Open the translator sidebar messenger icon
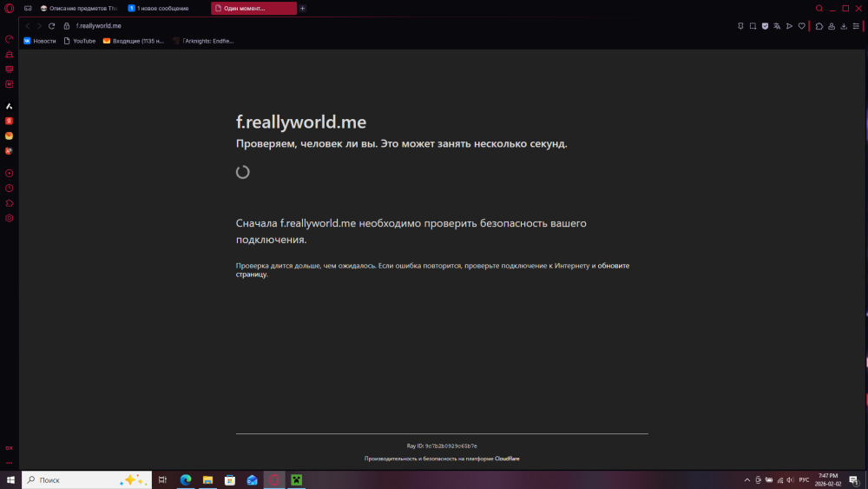The width and height of the screenshot is (868, 489). click(x=9, y=150)
